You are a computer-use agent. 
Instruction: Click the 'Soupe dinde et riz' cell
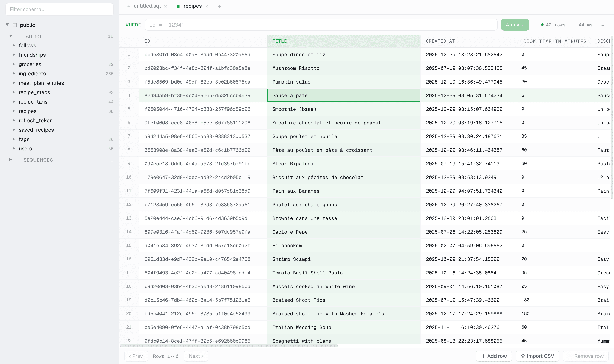click(x=344, y=55)
